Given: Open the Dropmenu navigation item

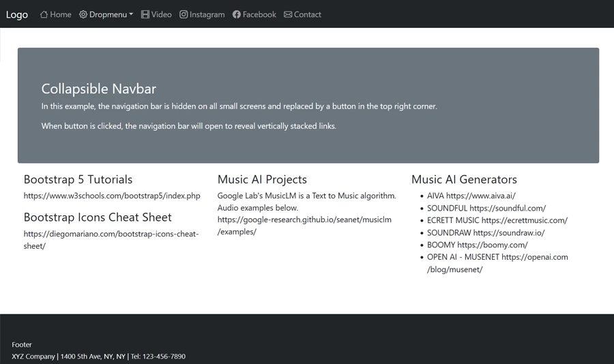Looking at the screenshot, I should point(106,14).
